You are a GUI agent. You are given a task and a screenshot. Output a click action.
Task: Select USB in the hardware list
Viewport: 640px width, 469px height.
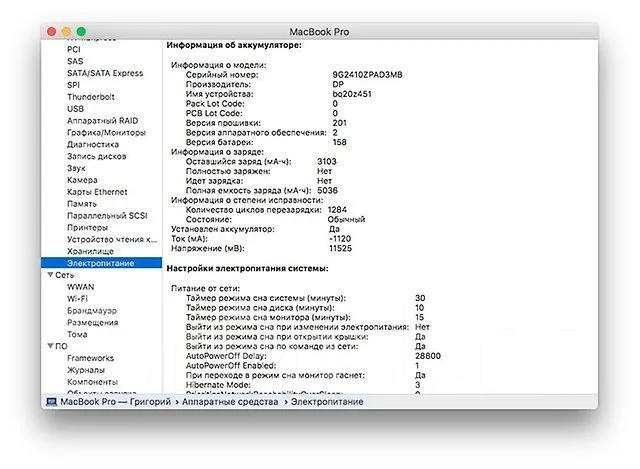point(76,109)
